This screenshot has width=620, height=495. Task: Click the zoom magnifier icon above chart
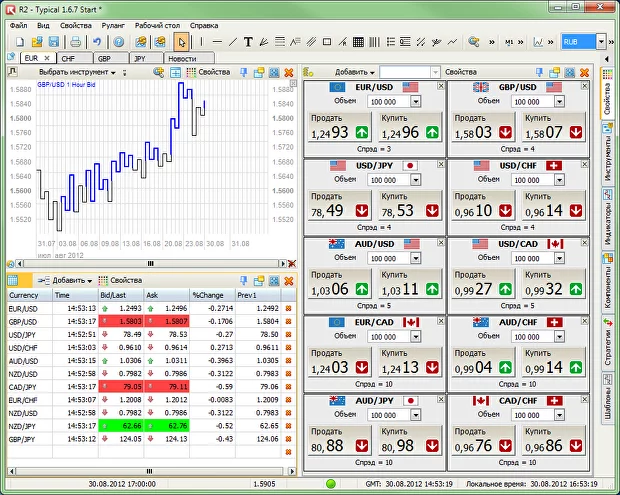pos(158,73)
